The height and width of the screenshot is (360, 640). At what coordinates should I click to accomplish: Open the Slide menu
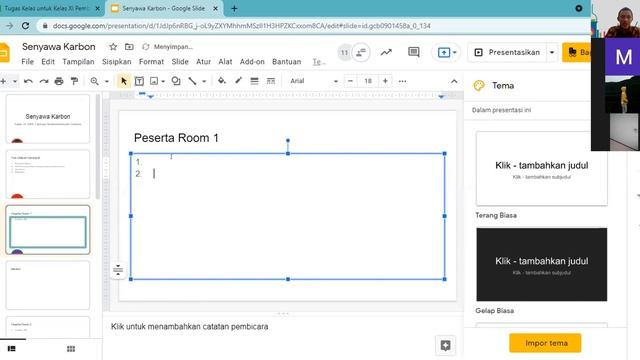point(180,62)
